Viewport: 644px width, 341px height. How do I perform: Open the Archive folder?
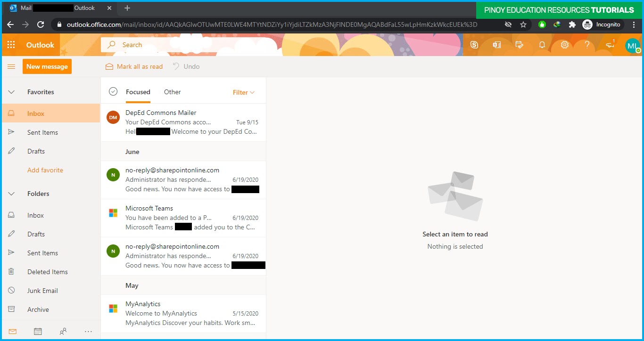(x=51, y=309)
